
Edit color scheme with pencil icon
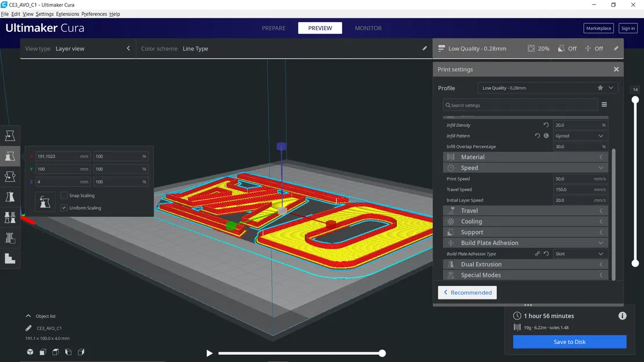tap(425, 49)
